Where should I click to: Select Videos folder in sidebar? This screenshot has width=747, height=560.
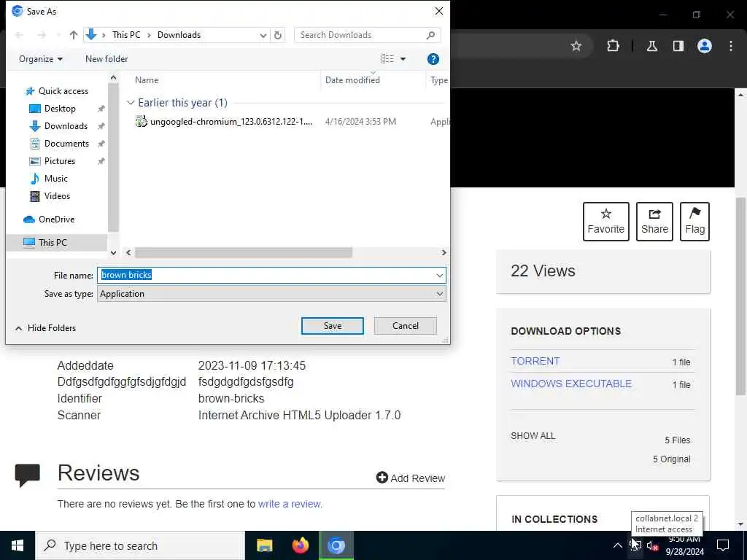pyautogui.click(x=57, y=196)
